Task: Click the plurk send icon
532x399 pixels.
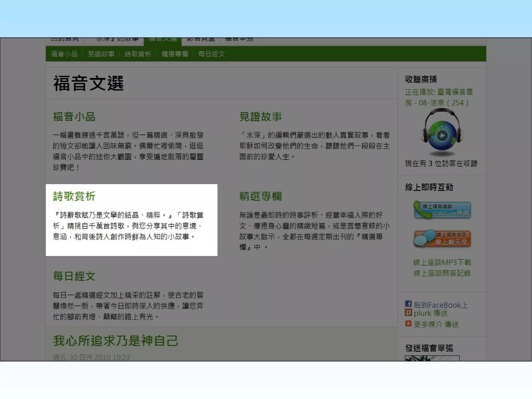Action: (x=408, y=312)
